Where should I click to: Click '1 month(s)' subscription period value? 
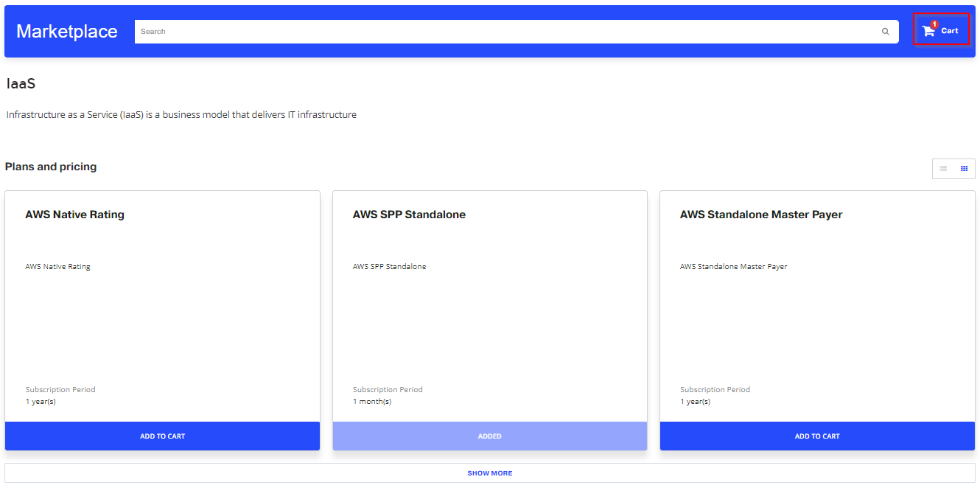click(x=372, y=402)
